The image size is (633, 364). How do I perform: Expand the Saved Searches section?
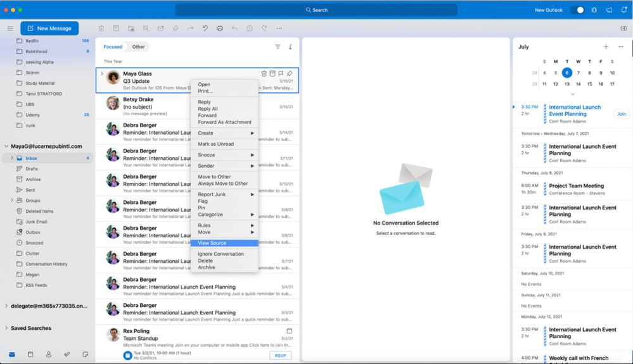point(6,328)
